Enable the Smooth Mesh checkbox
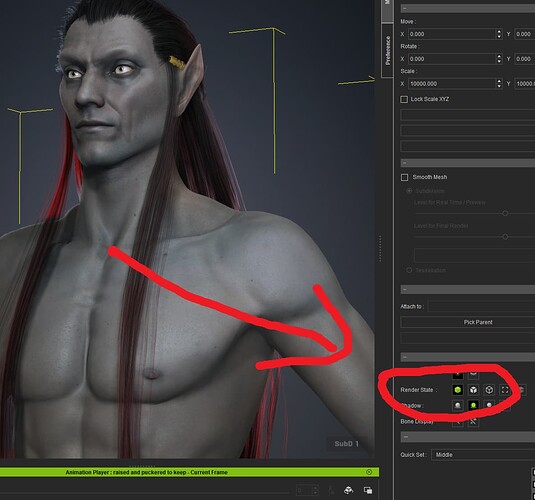Screen dimensions: 535x500 [x=404, y=177]
